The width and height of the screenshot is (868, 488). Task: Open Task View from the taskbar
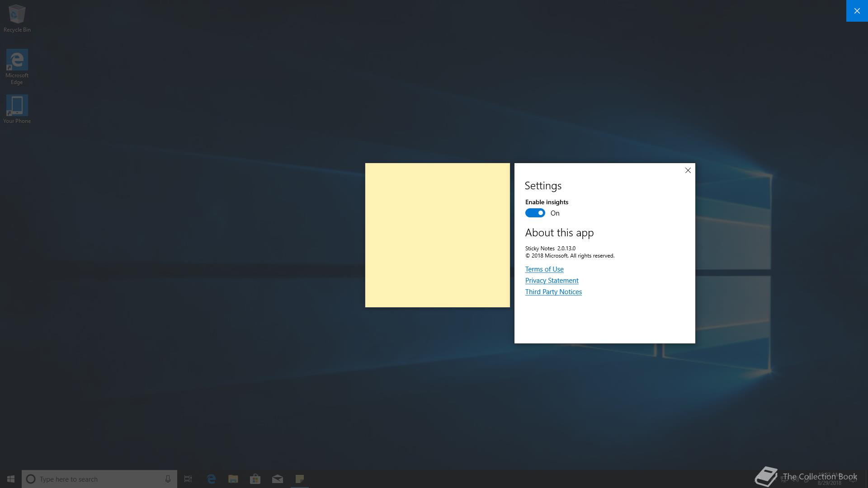click(188, 479)
